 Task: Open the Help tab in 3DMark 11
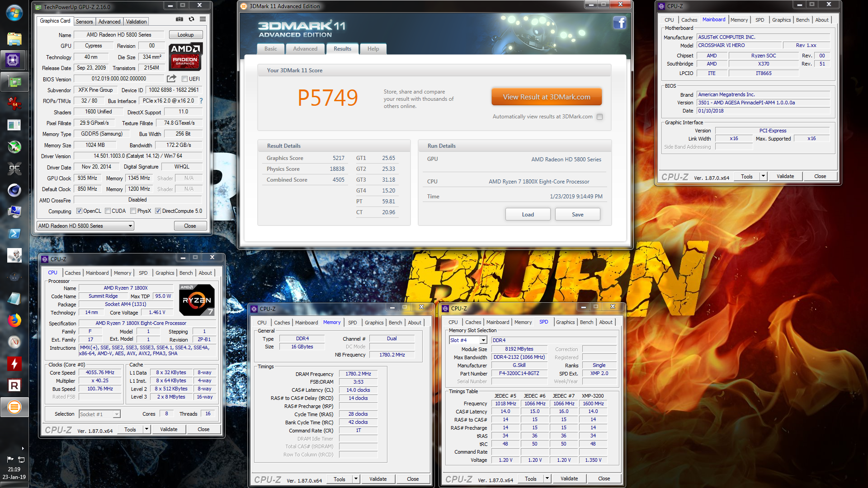[373, 49]
